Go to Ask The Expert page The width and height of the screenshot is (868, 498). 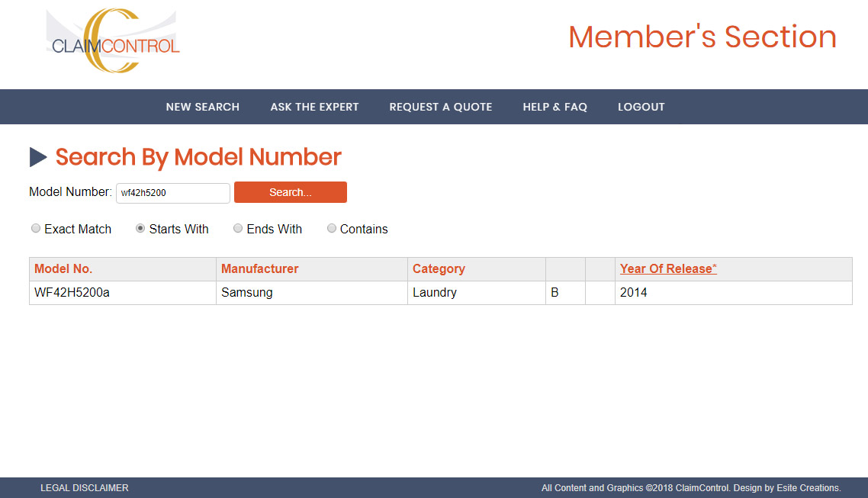tap(314, 107)
